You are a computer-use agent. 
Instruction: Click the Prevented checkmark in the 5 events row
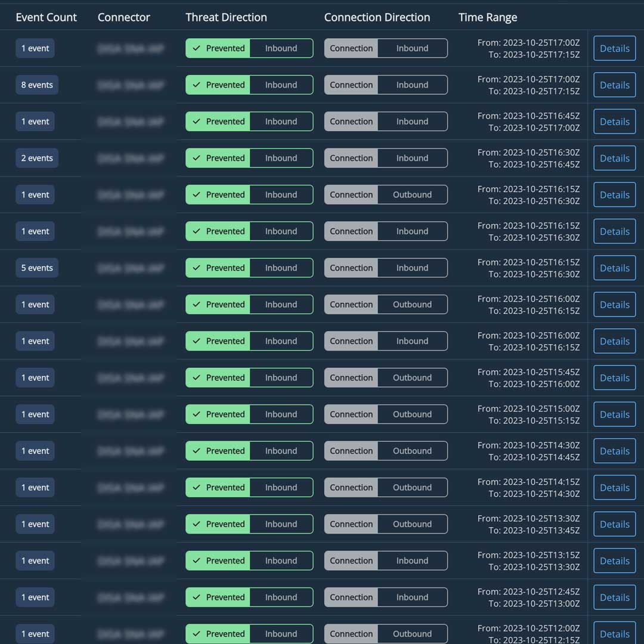point(196,268)
